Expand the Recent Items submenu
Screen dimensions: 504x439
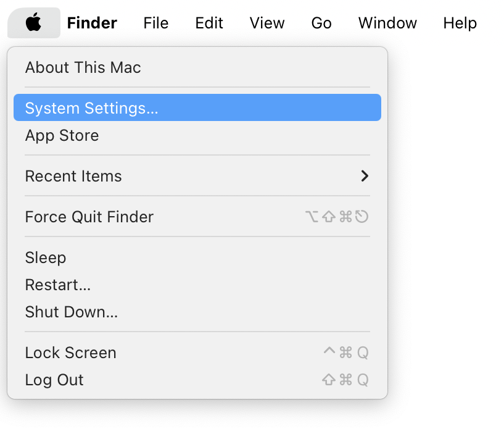(x=73, y=176)
